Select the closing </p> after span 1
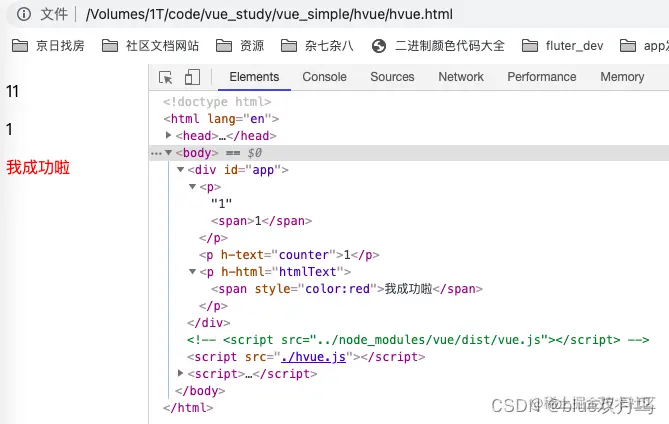 click(213, 238)
